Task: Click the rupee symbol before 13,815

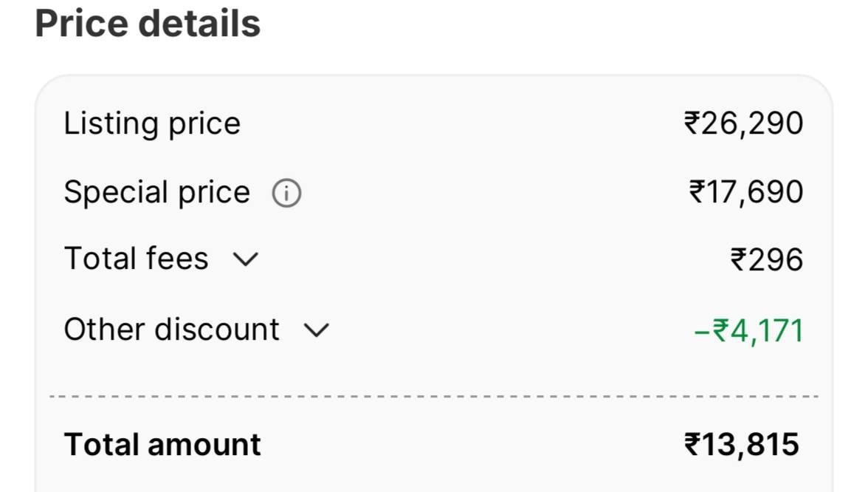Action: click(x=692, y=445)
